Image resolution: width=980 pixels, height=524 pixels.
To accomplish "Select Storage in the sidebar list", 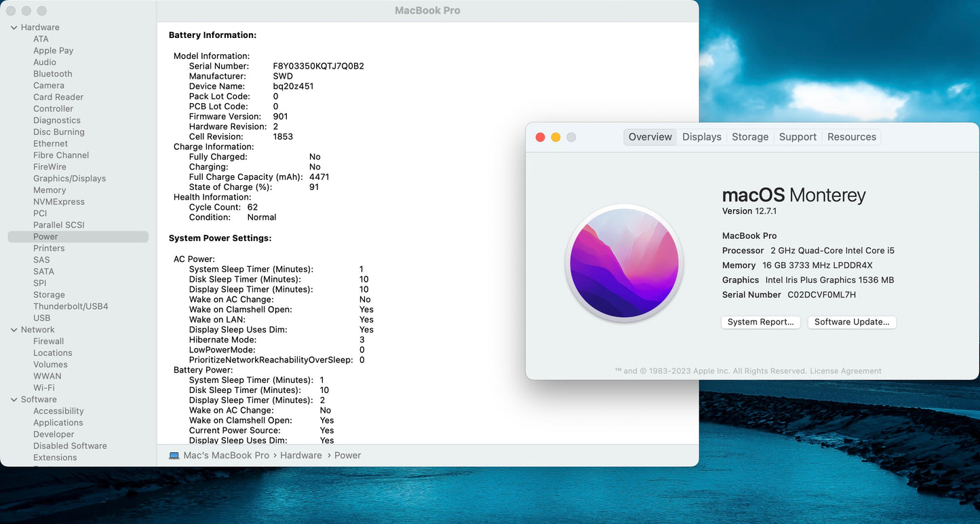I will [x=50, y=295].
